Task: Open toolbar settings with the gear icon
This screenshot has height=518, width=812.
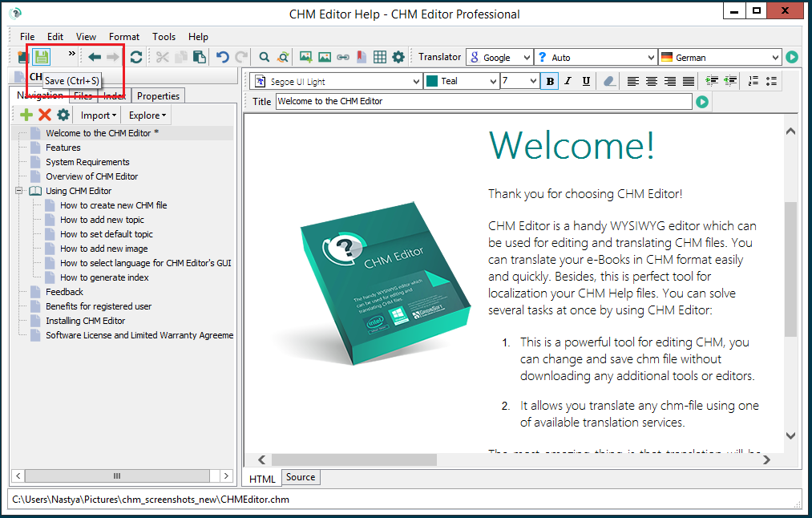Action: tap(398, 56)
